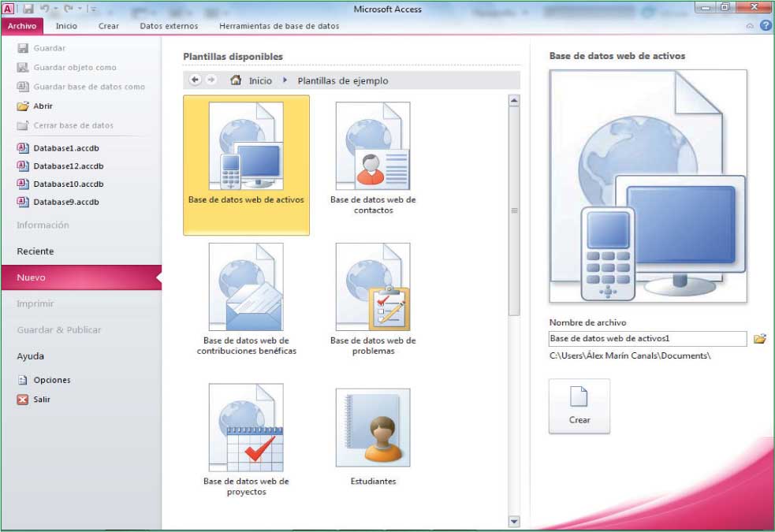
Task: Click the Save icon in Quick Access Toolbar
Action: pyautogui.click(x=28, y=9)
